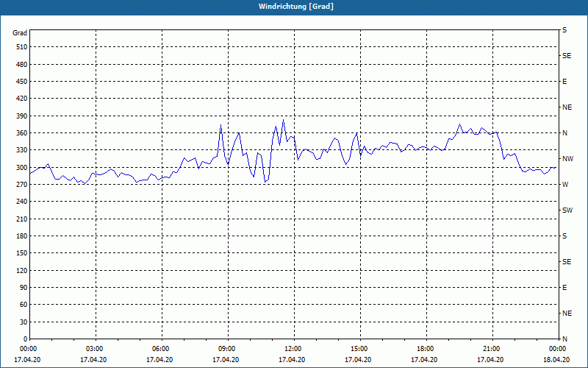Click compass label NE near 30 gridline
This screenshot has width=588, height=368.
click(x=567, y=314)
